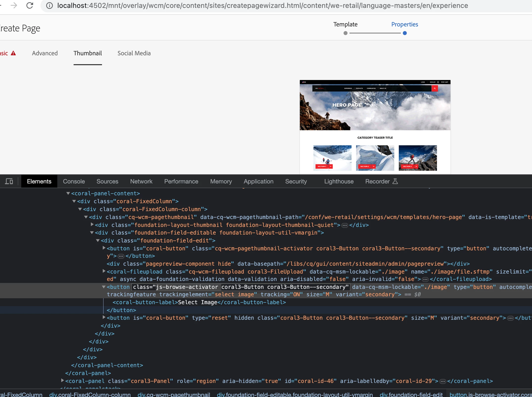The height and width of the screenshot is (397, 532).
Task: Click the red warning icon on Basic tab
Action: [x=13, y=53]
